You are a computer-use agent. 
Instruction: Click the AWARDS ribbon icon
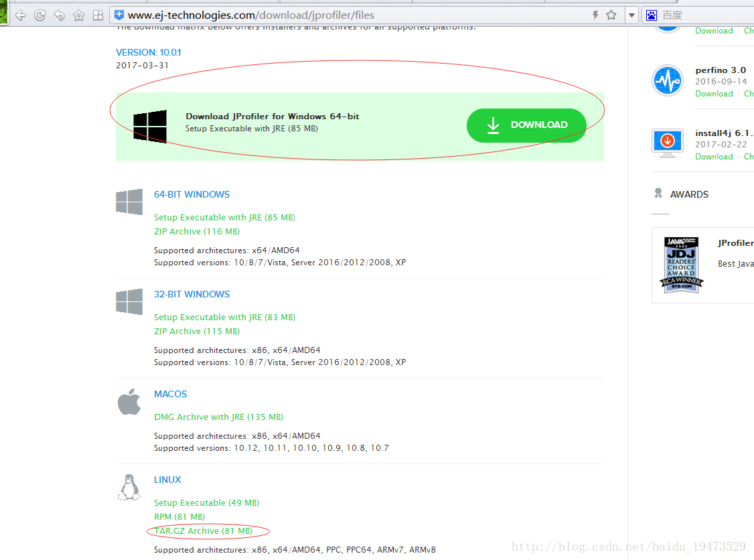point(658,194)
